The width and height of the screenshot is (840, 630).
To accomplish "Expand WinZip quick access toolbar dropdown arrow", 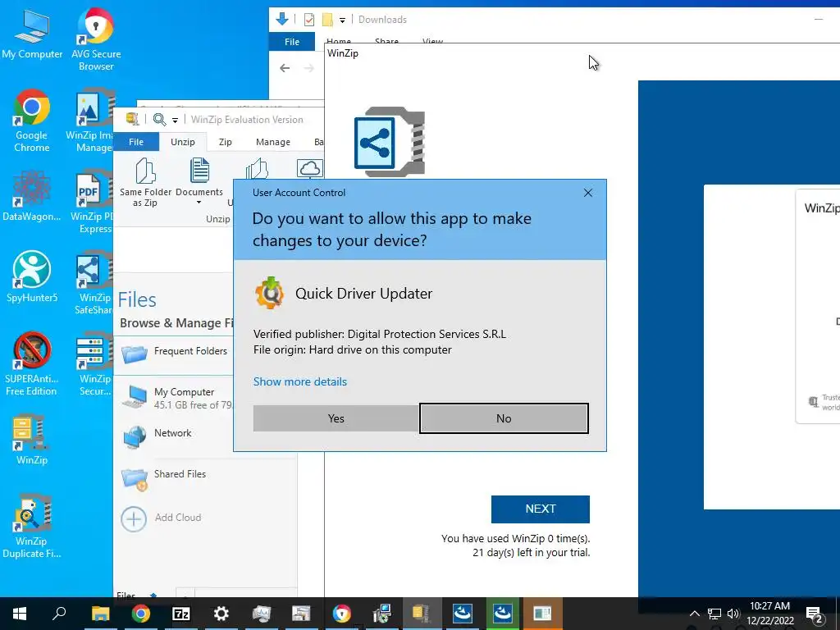I will 175,121.
